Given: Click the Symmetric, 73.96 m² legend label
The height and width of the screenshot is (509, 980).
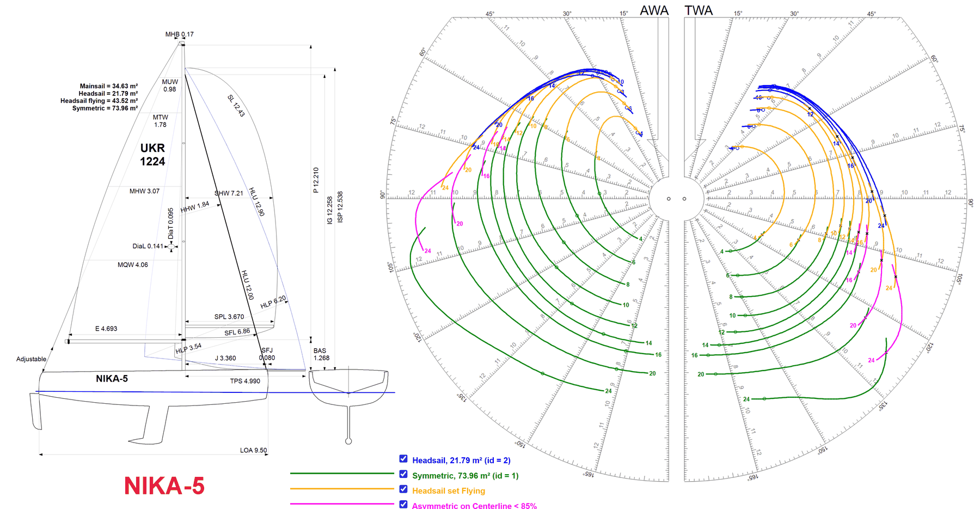Looking at the screenshot, I should [x=465, y=476].
